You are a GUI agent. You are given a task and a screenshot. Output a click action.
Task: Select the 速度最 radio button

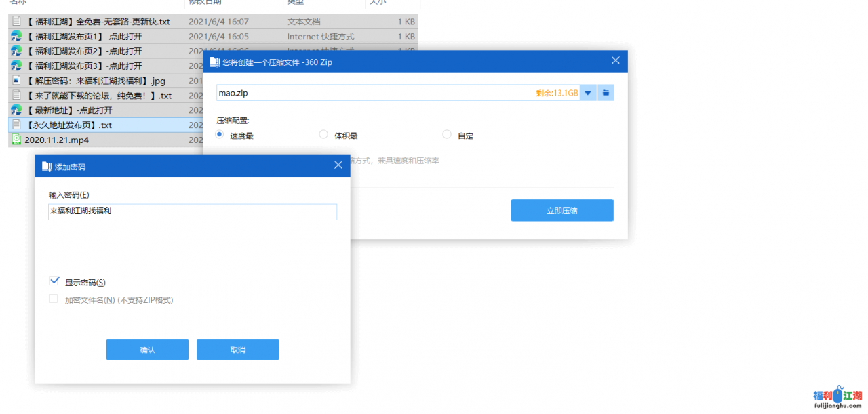[x=220, y=135]
